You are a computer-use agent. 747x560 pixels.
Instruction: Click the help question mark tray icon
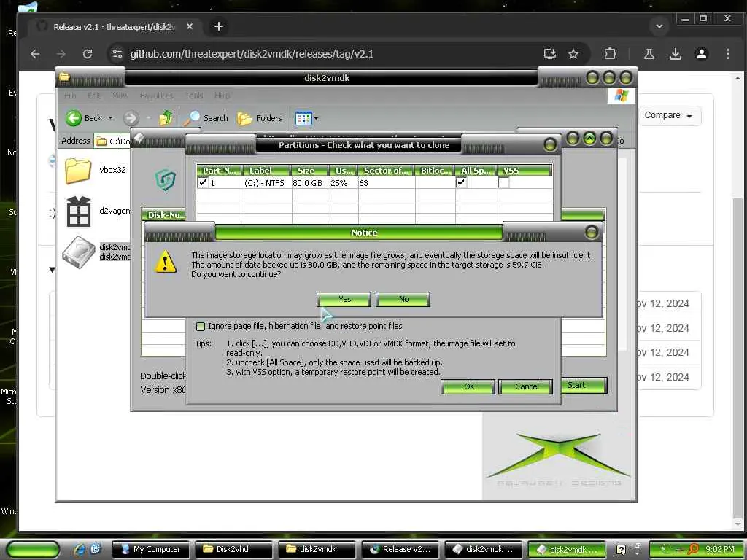tap(621, 550)
